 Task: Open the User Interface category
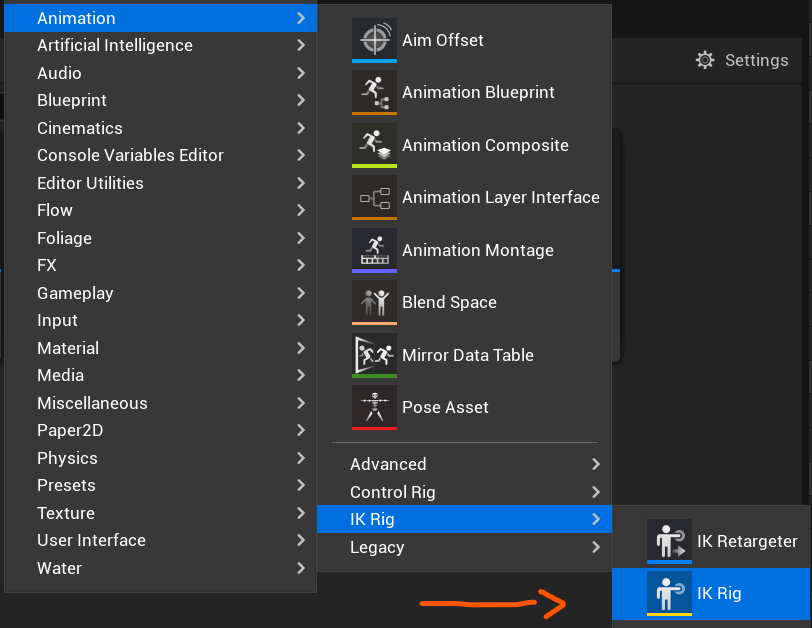point(160,541)
